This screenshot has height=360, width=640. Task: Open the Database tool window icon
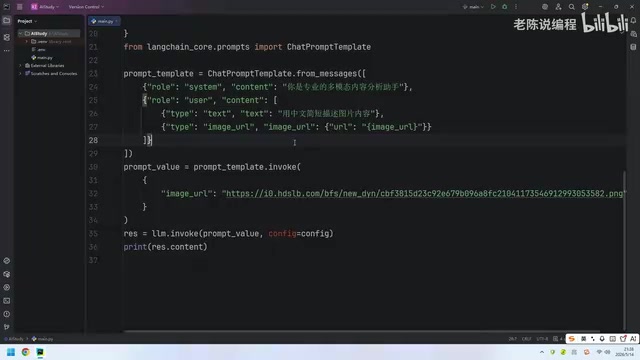click(633, 47)
